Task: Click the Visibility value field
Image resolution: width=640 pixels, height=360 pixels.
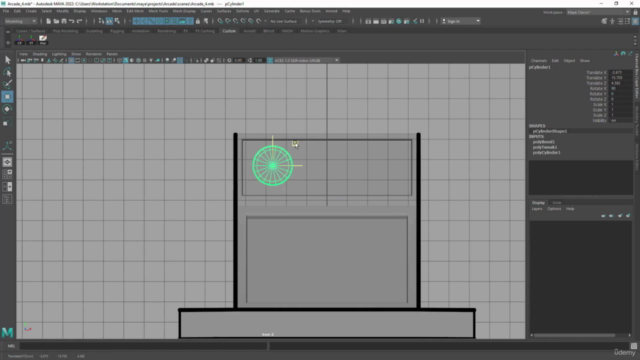Action: click(620, 120)
